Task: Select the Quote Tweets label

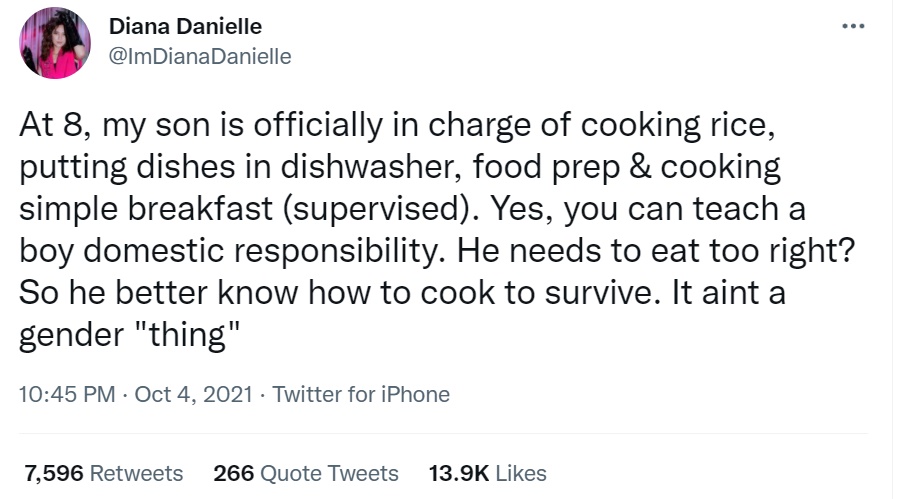Action: point(329,473)
